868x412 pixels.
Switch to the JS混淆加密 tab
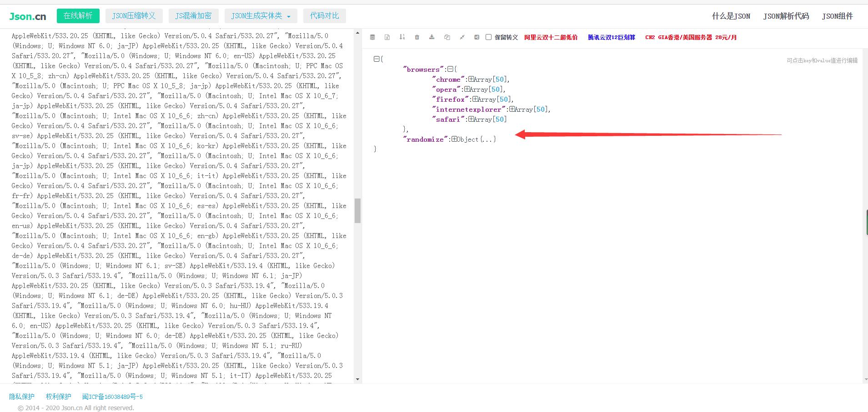(x=193, y=16)
